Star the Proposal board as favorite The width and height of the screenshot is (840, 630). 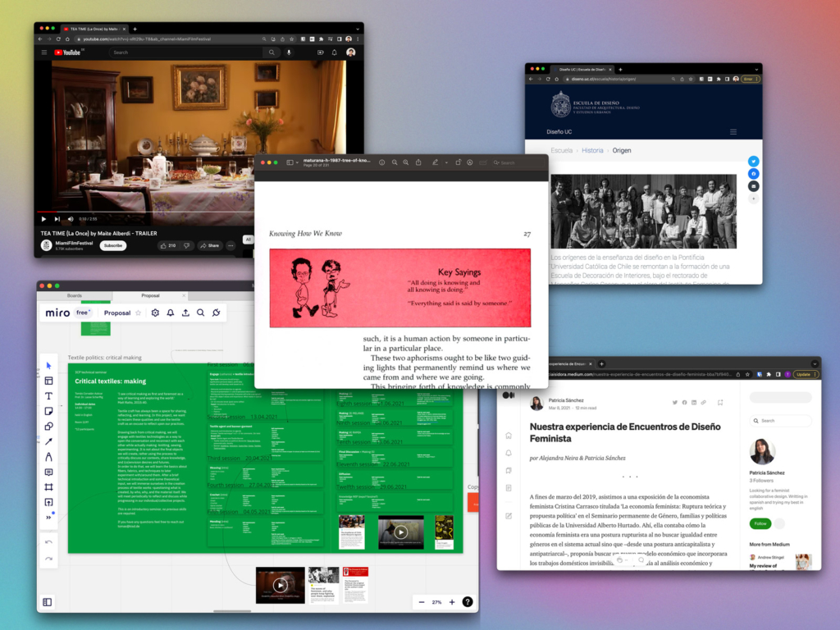[138, 313]
